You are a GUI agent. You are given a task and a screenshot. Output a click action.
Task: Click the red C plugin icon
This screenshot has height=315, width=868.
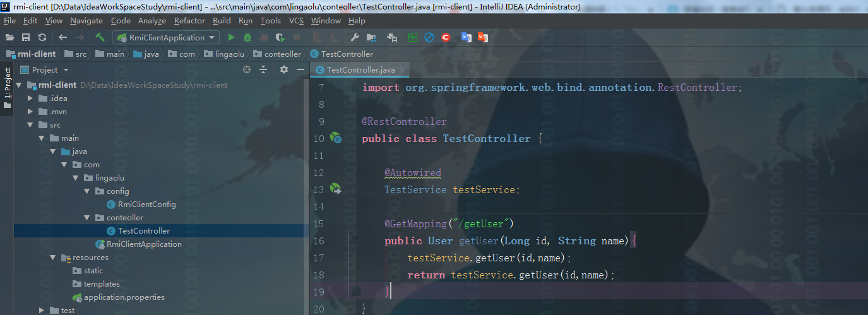[x=446, y=38]
